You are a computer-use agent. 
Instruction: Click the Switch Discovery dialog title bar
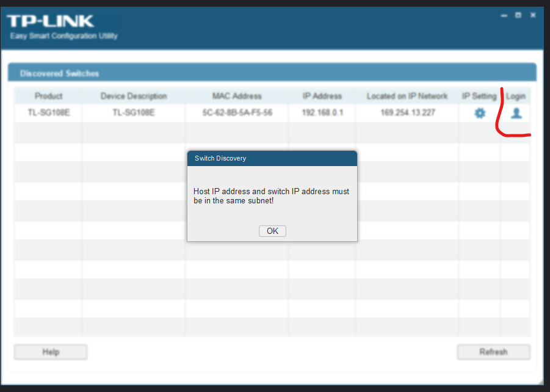click(x=272, y=158)
